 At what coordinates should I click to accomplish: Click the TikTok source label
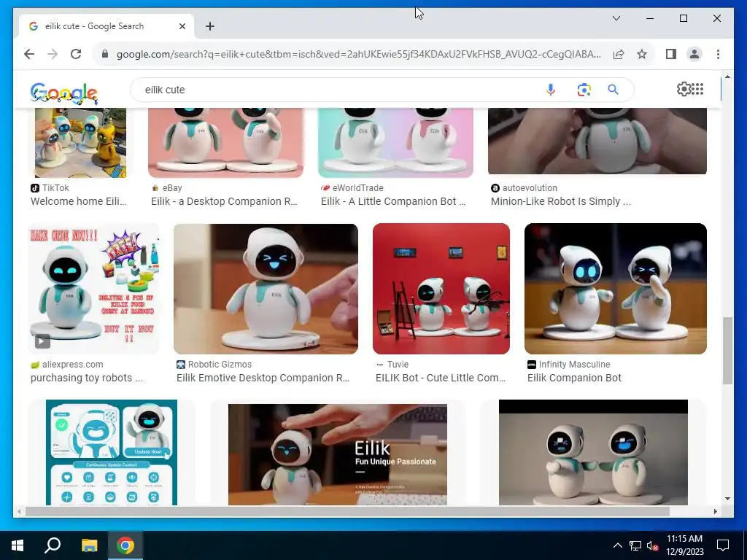tap(55, 188)
